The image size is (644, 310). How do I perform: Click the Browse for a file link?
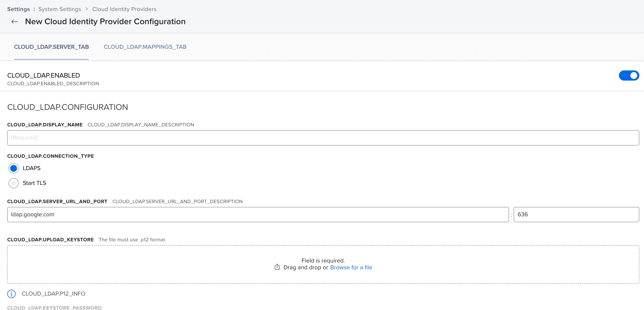point(351,268)
